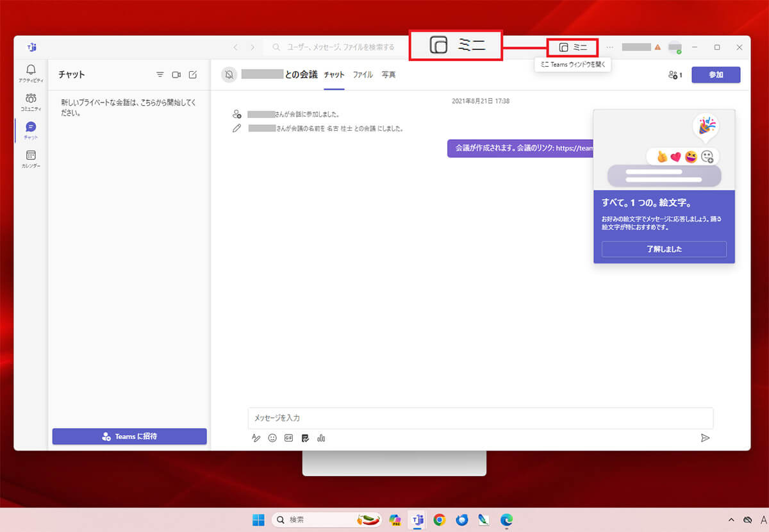Viewport: 769px width, 532px height.
Task: Join the meeting with 参加 button
Action: point(716,75)
